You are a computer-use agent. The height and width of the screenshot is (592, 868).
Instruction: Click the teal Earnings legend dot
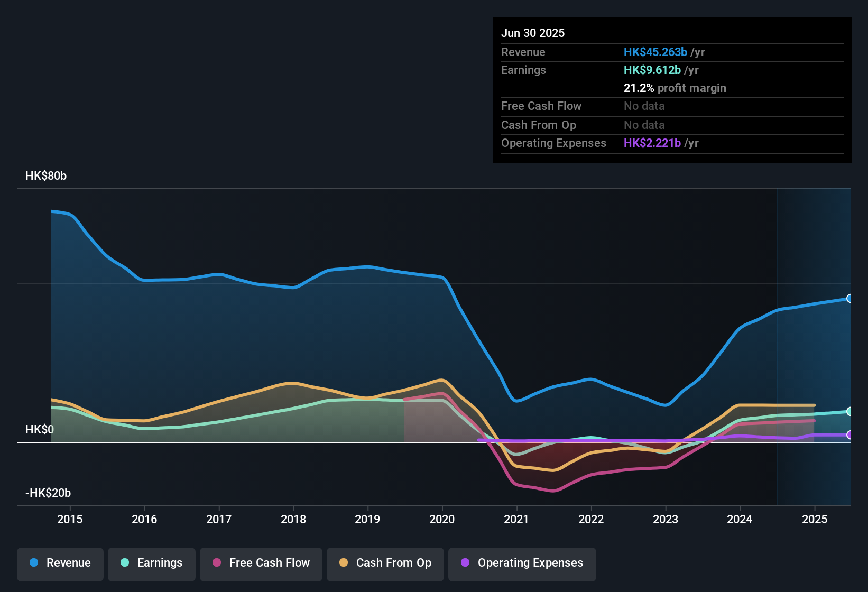click(x=125, y=563)
